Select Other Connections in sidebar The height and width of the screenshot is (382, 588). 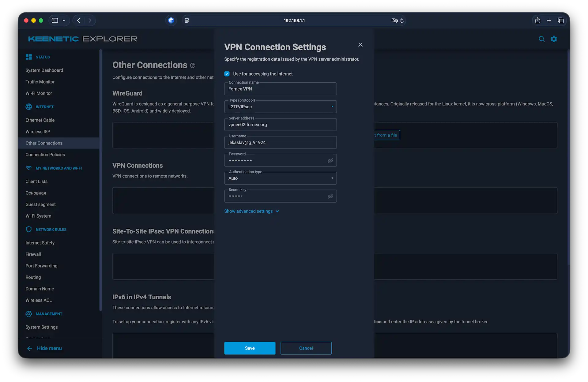[59, 143]
